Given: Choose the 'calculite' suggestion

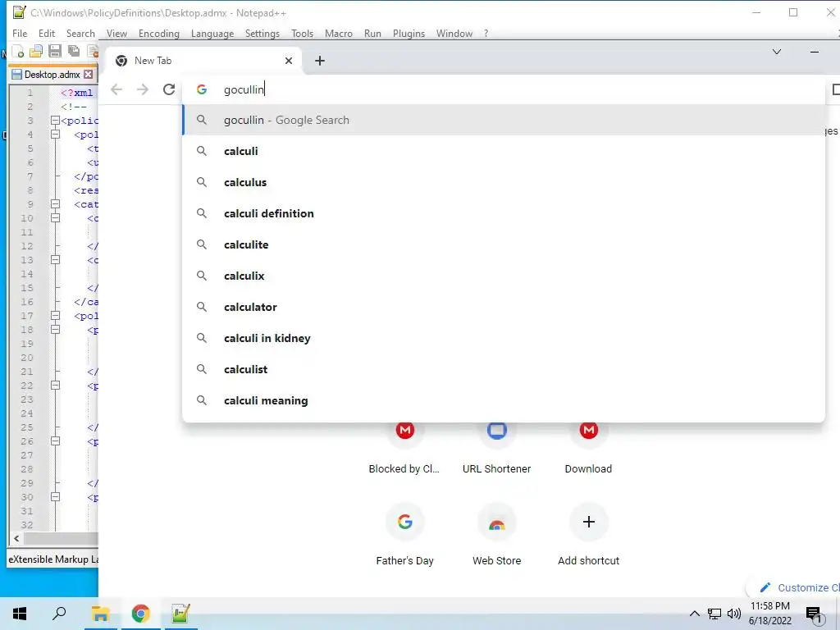Looking at the screenshot, I should 504,244.
